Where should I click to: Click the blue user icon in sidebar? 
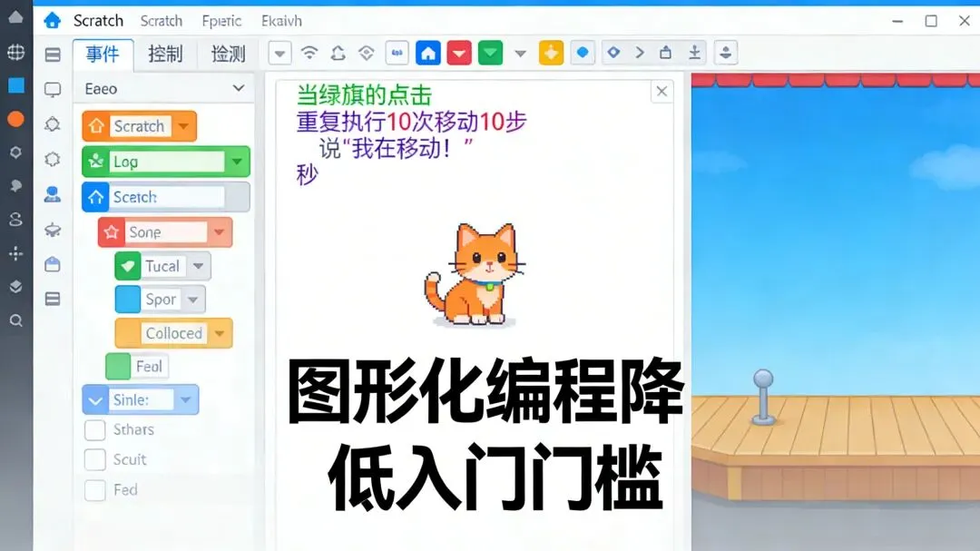click(x=53, y=194)
